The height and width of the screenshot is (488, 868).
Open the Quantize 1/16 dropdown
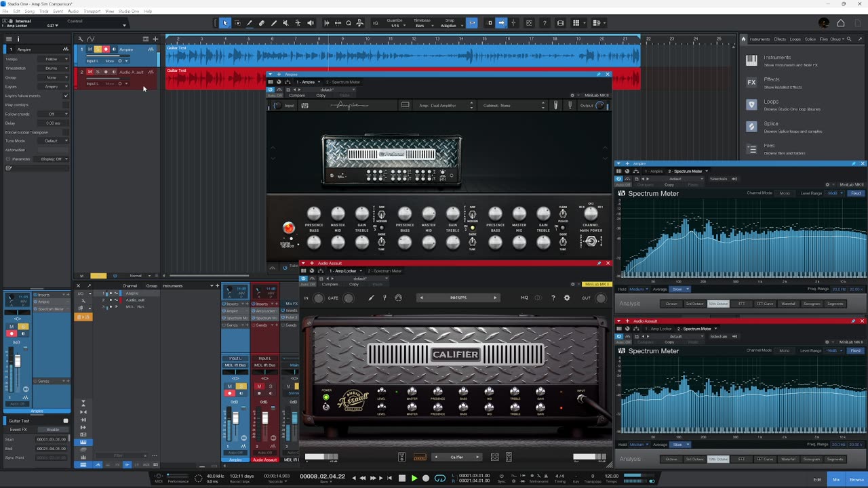click(395, 23)
